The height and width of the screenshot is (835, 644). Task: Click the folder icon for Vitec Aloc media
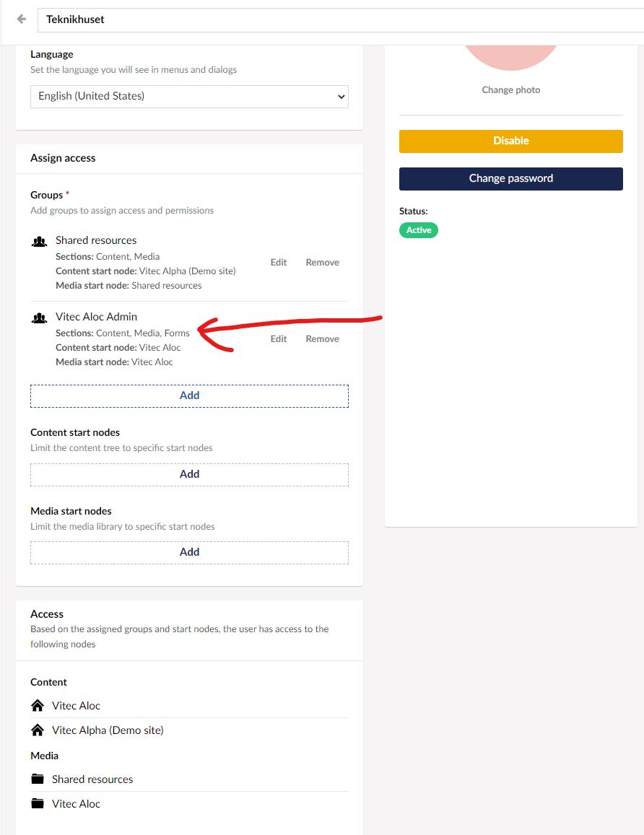click(37, 803)
